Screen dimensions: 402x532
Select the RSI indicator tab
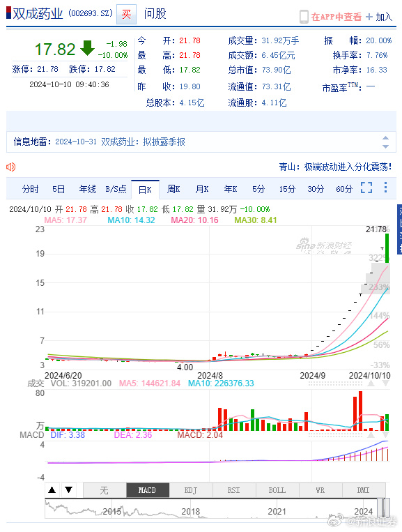pos(234,490)
